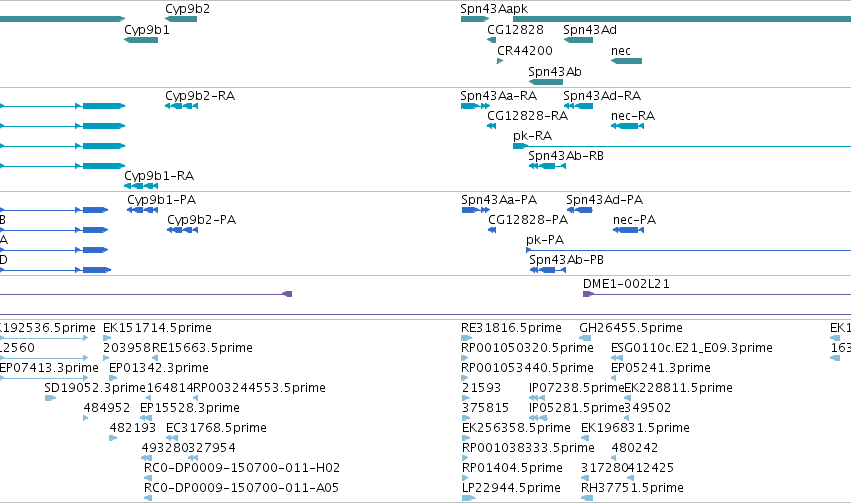851x503 pixels.
Task: Select the LP22944.5prime EST label
Action: pos(511,488)
